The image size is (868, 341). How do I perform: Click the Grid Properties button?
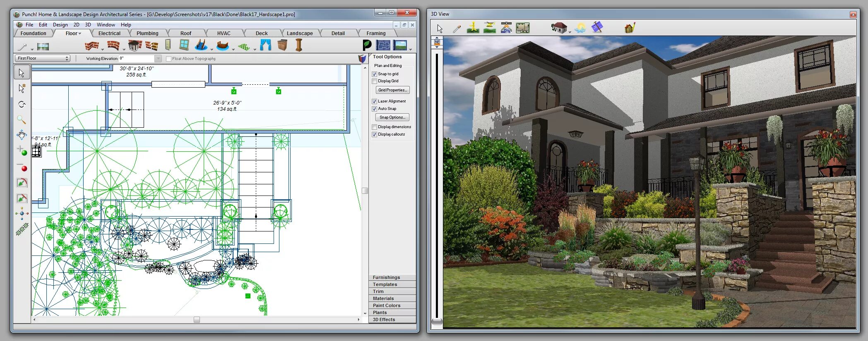click(x=392, y=90)
